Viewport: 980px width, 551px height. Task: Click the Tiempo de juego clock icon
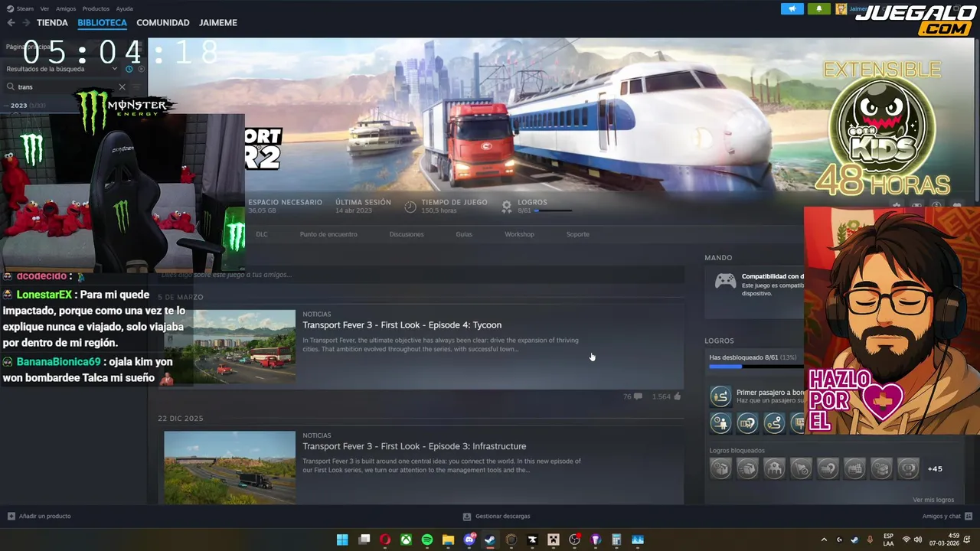[410, 207]
